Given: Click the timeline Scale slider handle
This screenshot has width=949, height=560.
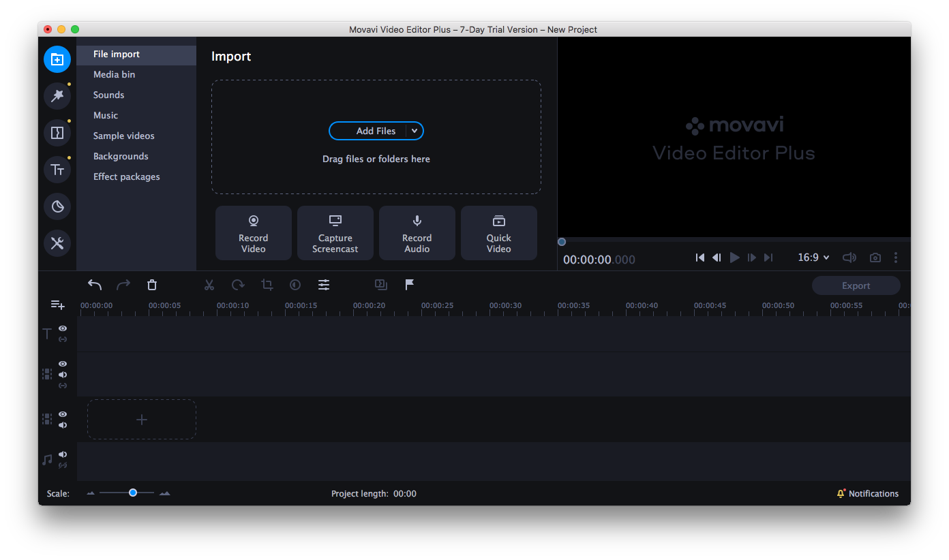Looking at the screenshot, I should (133, 493).
